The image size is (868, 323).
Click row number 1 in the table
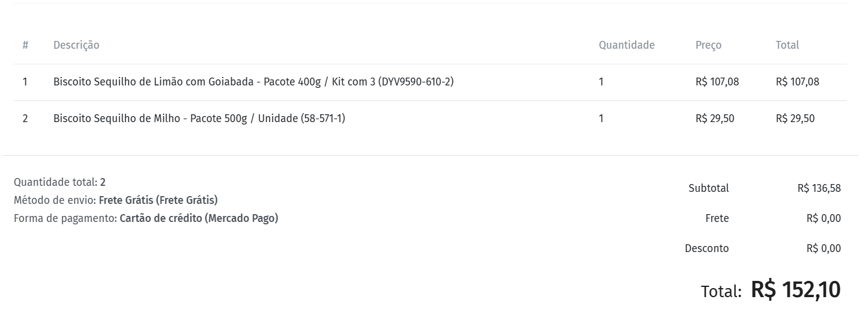25,82
